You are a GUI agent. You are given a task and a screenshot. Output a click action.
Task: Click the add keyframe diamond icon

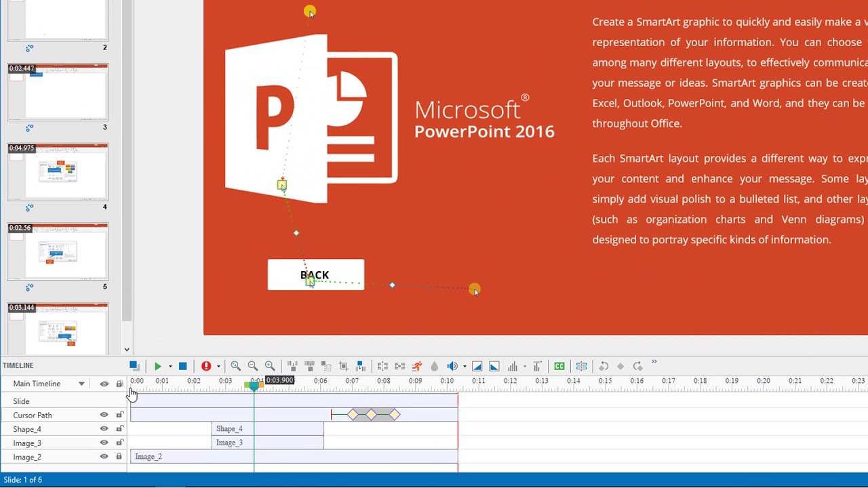620,366
